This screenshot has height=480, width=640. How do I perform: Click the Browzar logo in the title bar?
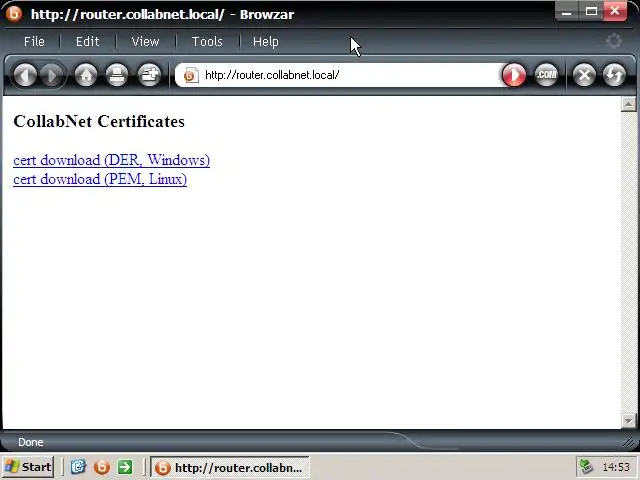[x=13, y=14]
